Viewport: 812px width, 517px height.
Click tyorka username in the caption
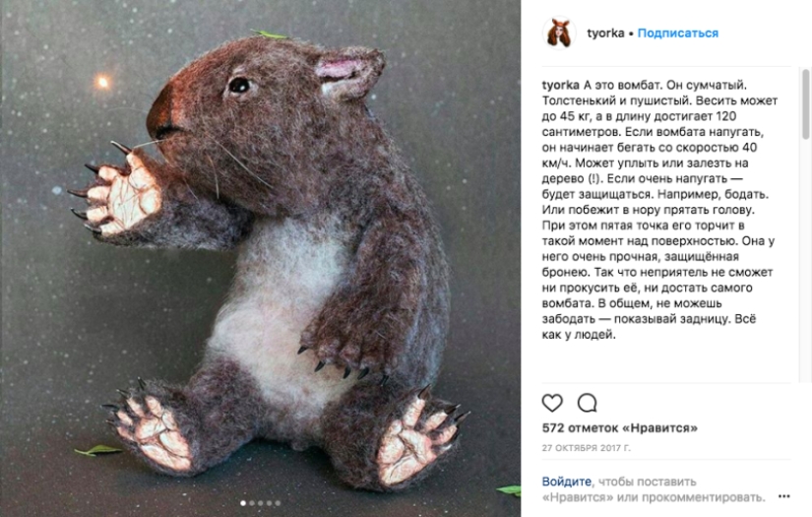tap(560, 85)
